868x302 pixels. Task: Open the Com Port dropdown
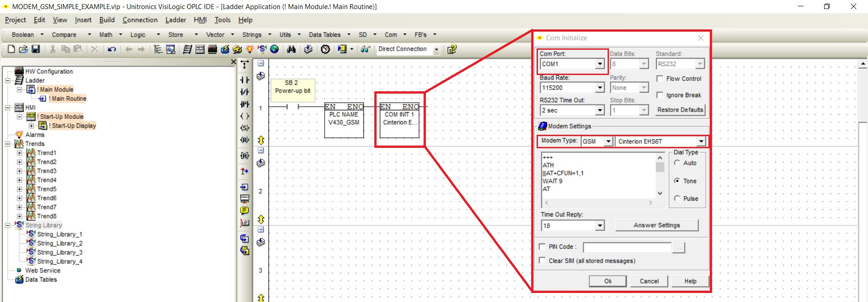click(600, 64)
